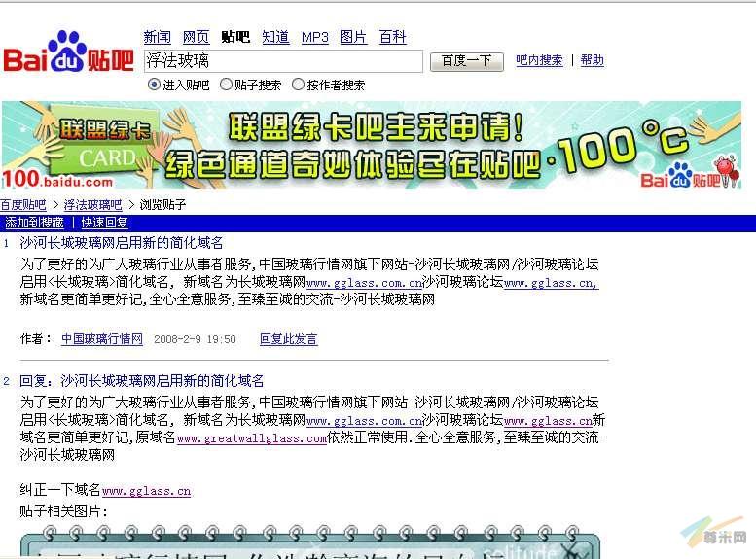Viewport: 756px width, 559px height.
Task: Open author link 中国玻璃行情网
Action: [x=102, y=338]
